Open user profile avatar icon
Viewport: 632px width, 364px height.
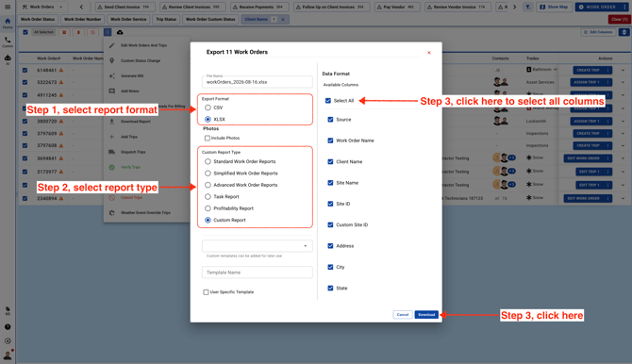pyautogui.click(x=8, y=356)
